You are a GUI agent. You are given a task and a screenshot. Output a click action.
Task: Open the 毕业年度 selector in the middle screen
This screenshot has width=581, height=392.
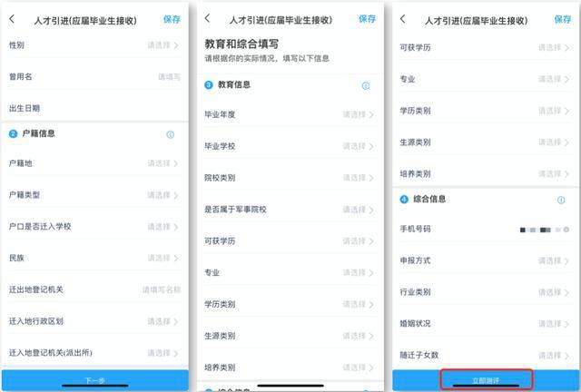coord(290,114)
